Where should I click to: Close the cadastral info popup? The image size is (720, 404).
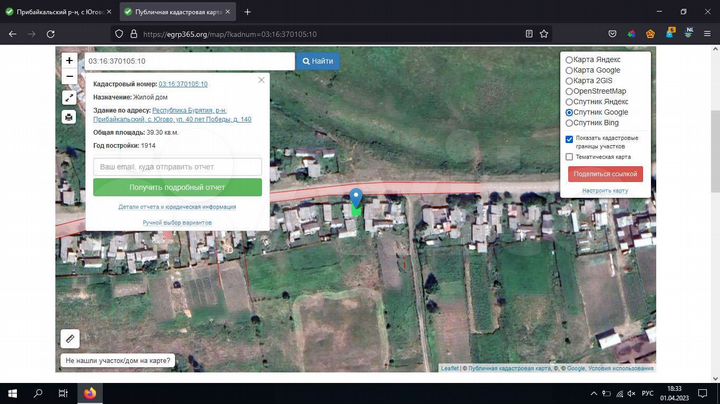pyautogui.click(x=261, y=80)
